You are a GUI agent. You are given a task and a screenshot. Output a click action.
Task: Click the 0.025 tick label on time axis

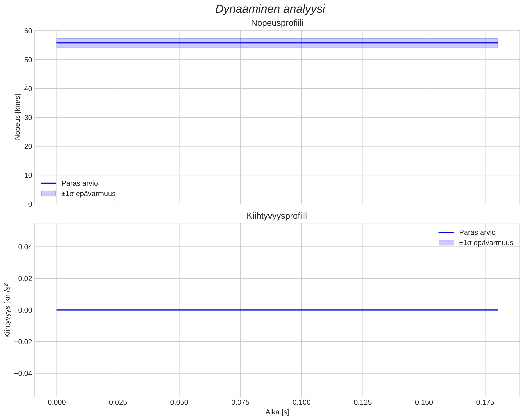(x=118, y=402)
